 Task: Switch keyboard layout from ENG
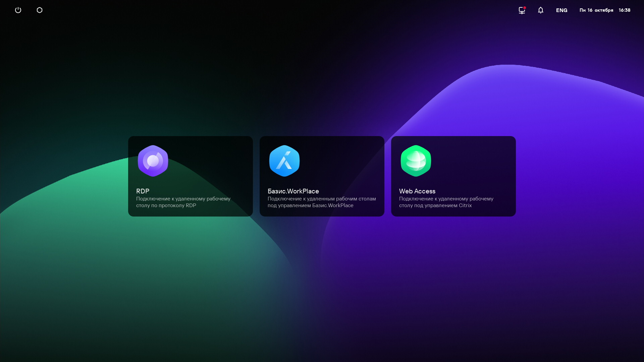561,10
